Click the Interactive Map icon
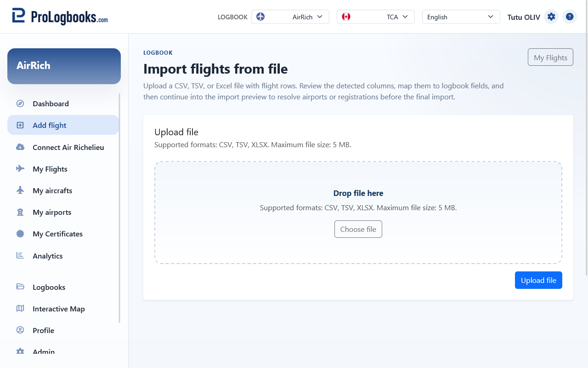588x368 pixels. 20,309
